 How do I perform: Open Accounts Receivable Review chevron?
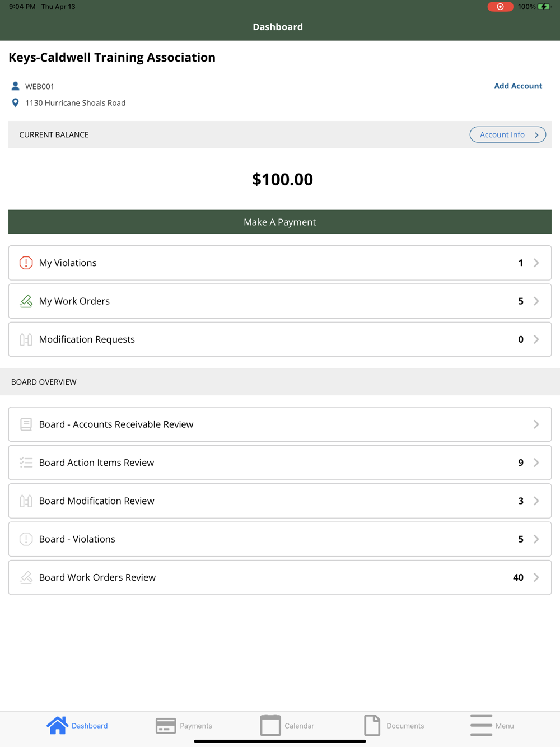pos(536,424)
